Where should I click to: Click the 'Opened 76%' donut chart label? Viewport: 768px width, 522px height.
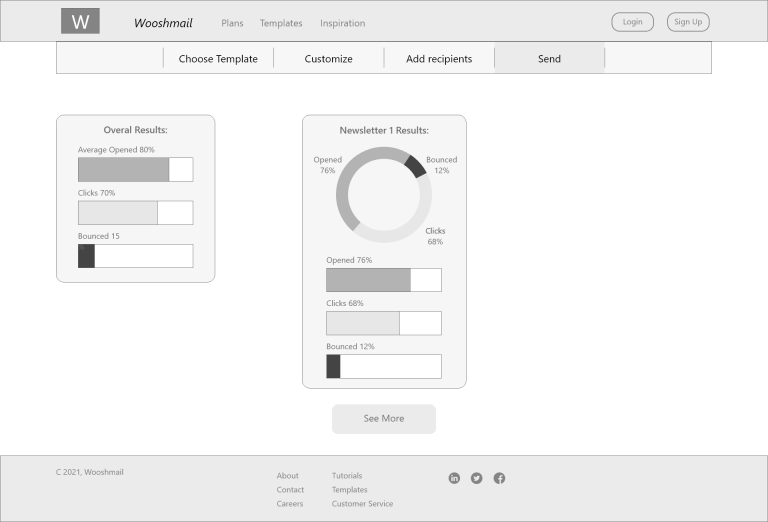click(x=328, y=165)
